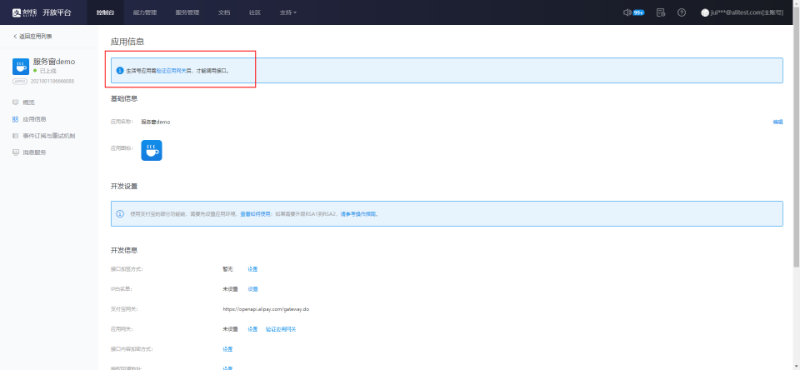Click the 服务窗demo app title in sidebar
Viewport: 800px width, 370px height.
click(x=54, y=61)
